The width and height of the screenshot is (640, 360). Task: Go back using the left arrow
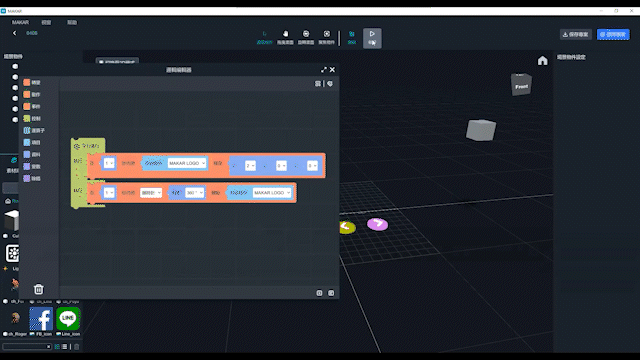[15, 33]
